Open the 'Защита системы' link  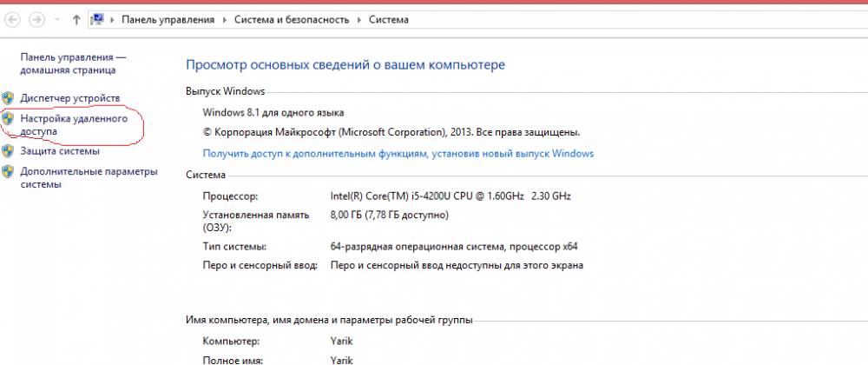pos(60,151)
